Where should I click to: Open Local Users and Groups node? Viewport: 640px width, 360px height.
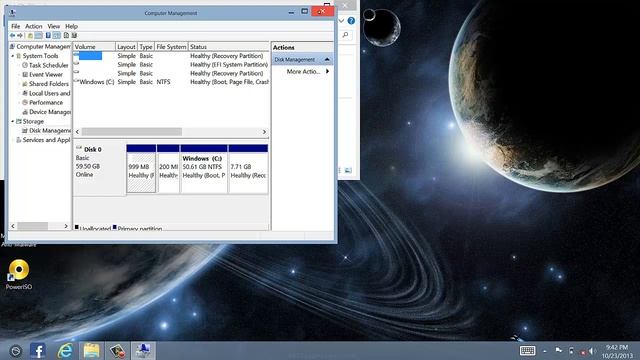pyautogui.click(x=49, y=93)
